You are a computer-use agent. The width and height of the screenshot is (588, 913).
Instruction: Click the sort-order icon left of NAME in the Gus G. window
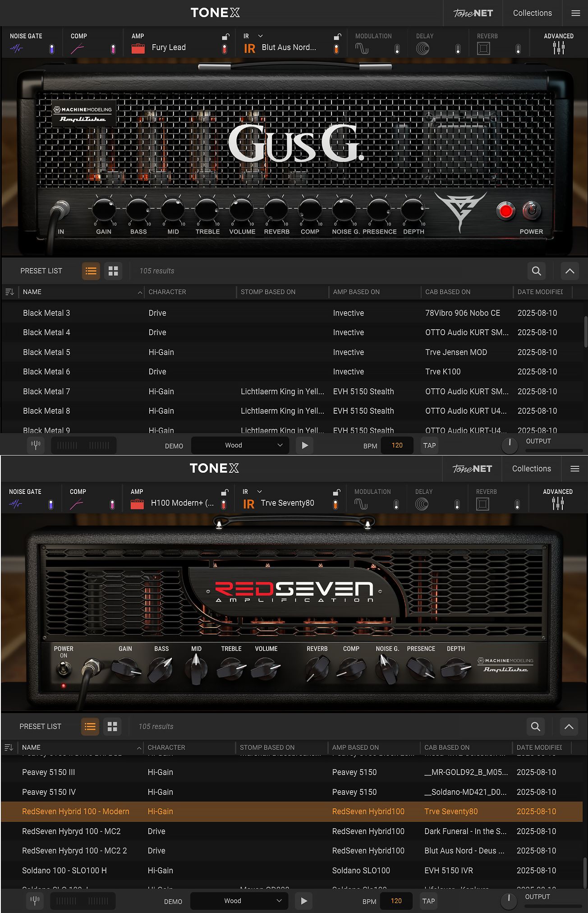[x=9, y=292]
